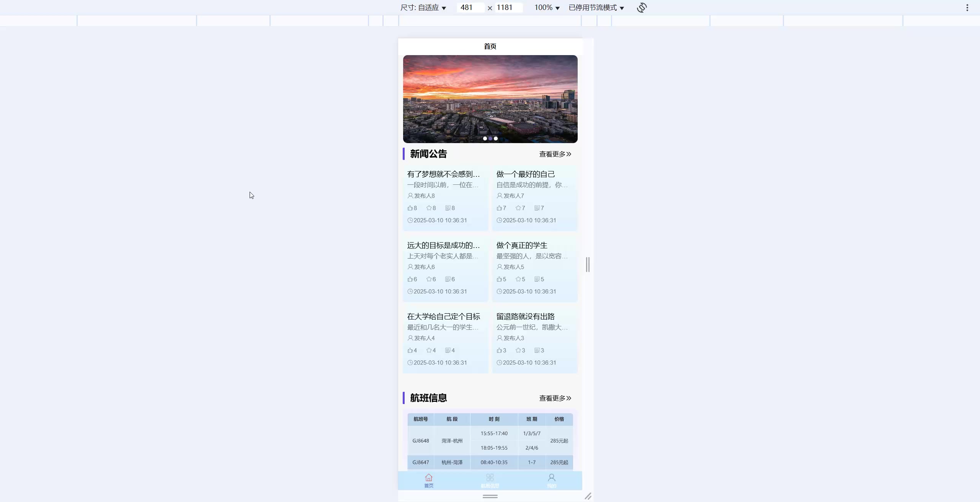The height and width of the screenshot is (502, 980).
Task: Click 查看更多 link beside 新闻公告
Action: 555,154
